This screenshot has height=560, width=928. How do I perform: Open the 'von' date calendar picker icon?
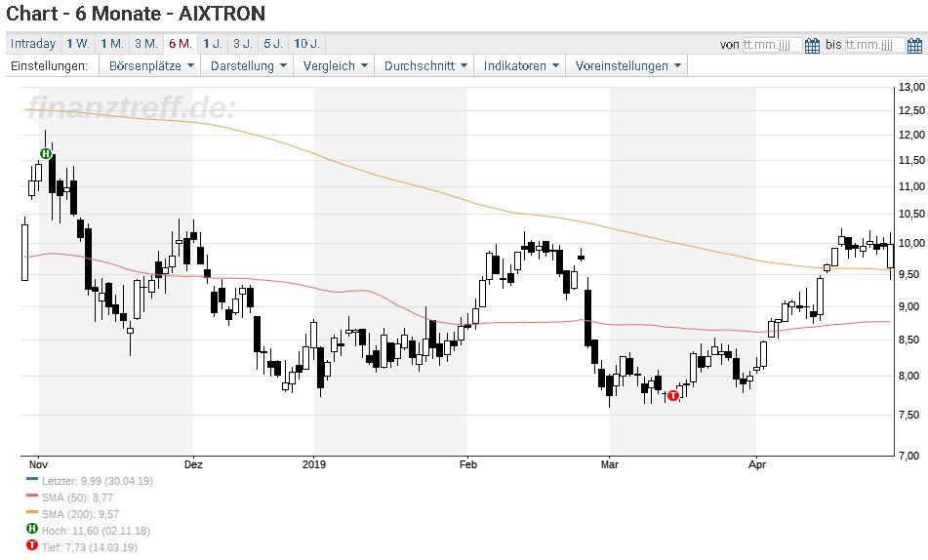pos(813,45)
